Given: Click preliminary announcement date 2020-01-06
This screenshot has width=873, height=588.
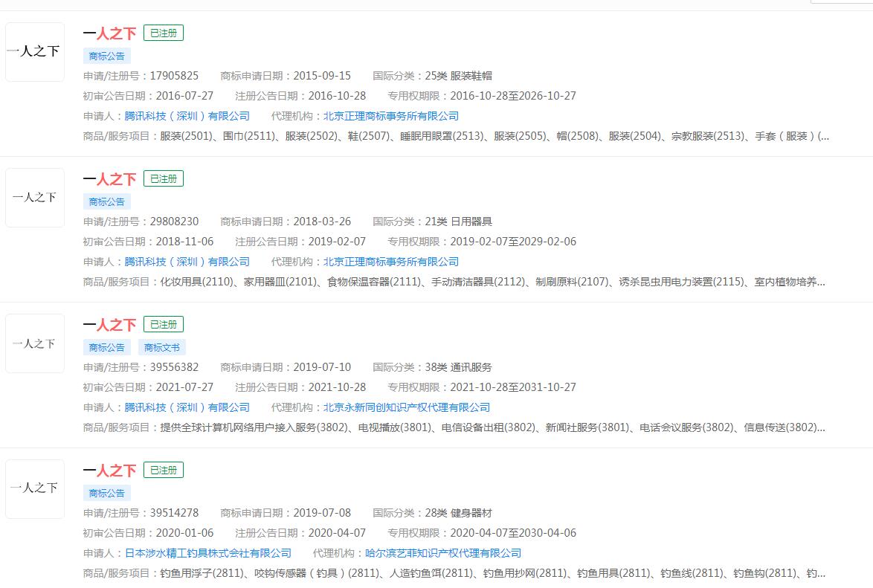Looking at the screenshot, I should pyautogui.click(x=185, y=533).
